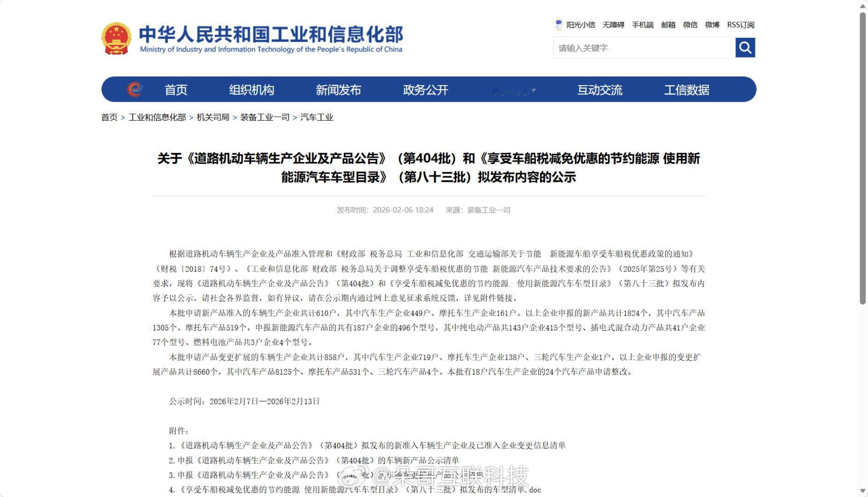The height and width of the screenshot is (497, 868).
Task: Go to 汽车工业 in the breadcrumb
Action: (x=316, y=117)
